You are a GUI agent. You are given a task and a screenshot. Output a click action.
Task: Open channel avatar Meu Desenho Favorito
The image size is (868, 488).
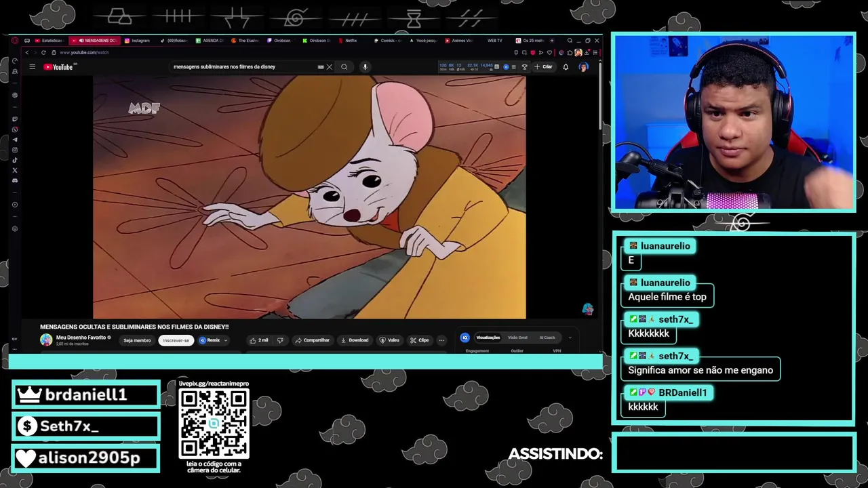tap(46, 340)
